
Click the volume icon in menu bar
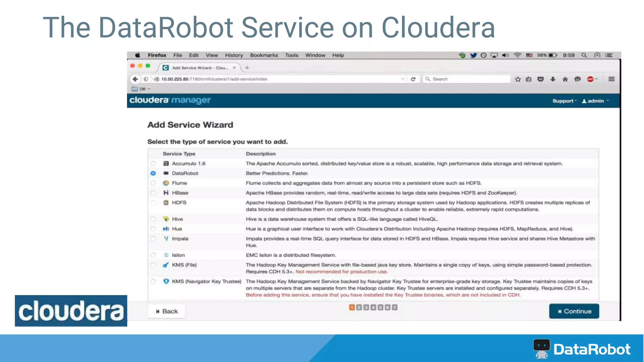click(505, 55)
